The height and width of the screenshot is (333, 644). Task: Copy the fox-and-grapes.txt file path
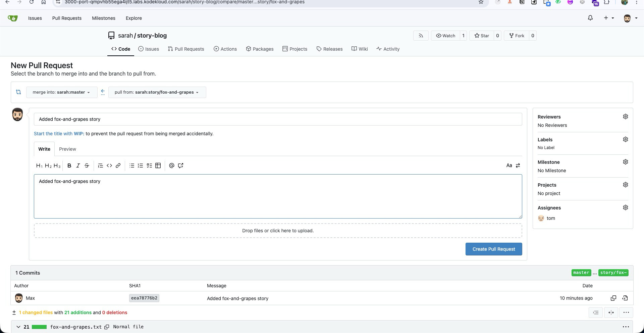point(107,327)
